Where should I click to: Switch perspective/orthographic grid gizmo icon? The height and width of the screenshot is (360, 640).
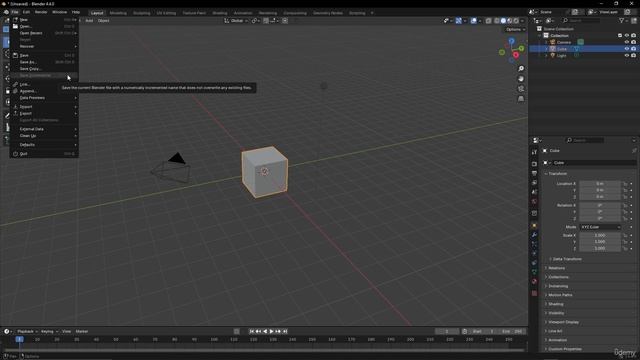(x=521, y=99)
